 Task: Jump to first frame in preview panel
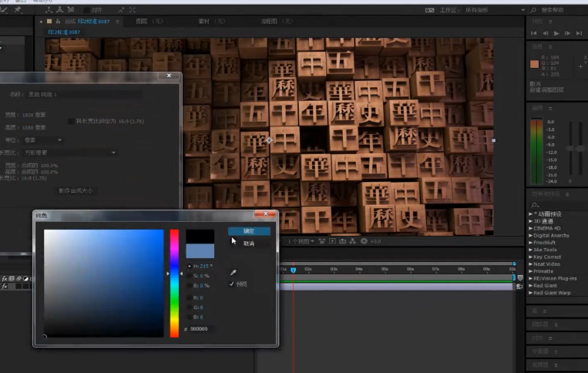click(535, 33)
